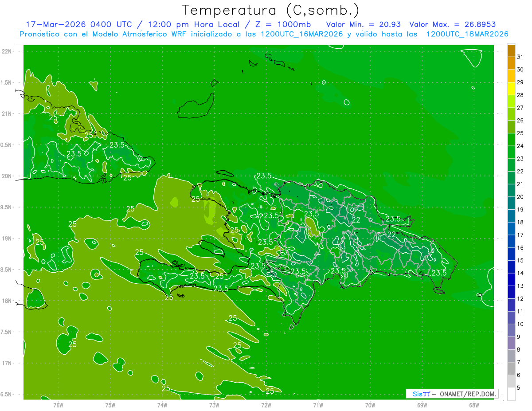The width and height of the screenshot is (532, 411).
Task: Click the 75W longitude label
Action: pos(110,405)
